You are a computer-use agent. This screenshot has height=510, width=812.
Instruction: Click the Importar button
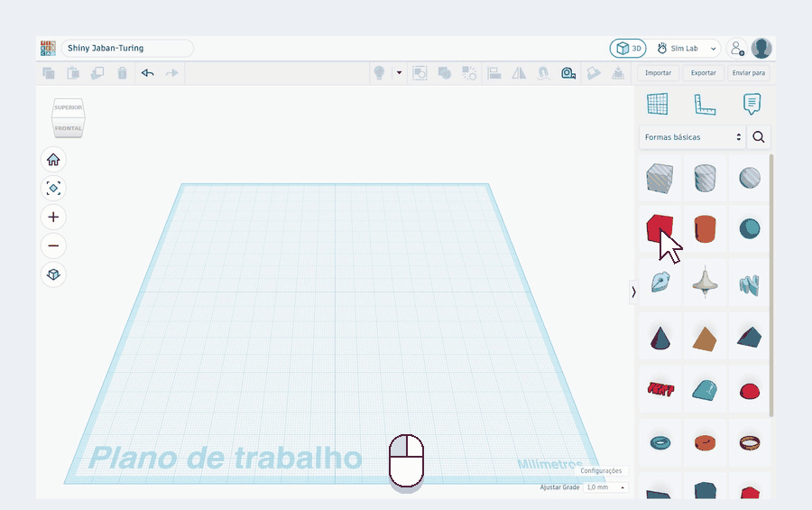point(659,73)
